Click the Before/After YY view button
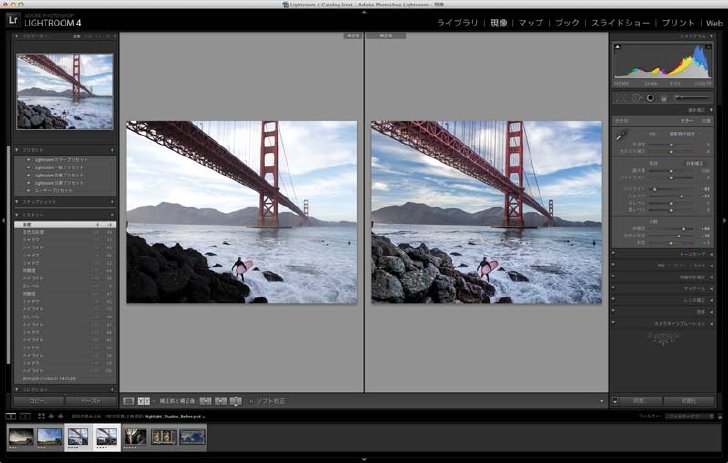 [143, 401]
